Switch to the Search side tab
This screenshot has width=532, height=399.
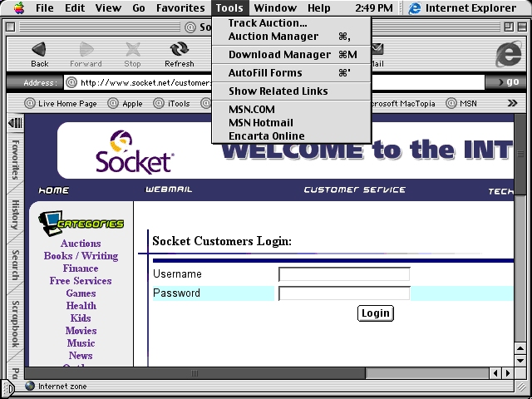click(x=15, y=265)
